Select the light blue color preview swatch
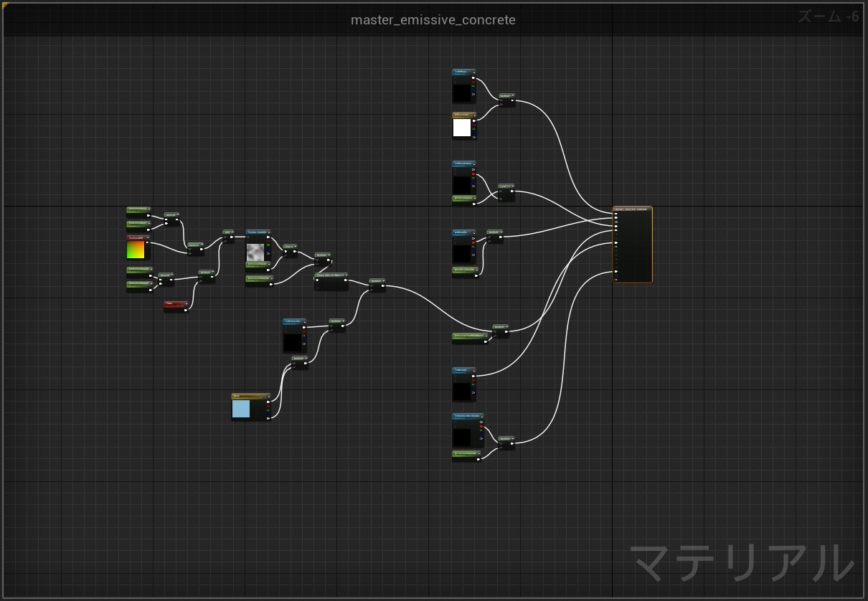This screenshot has height=601, width=868. coord(241,409)
